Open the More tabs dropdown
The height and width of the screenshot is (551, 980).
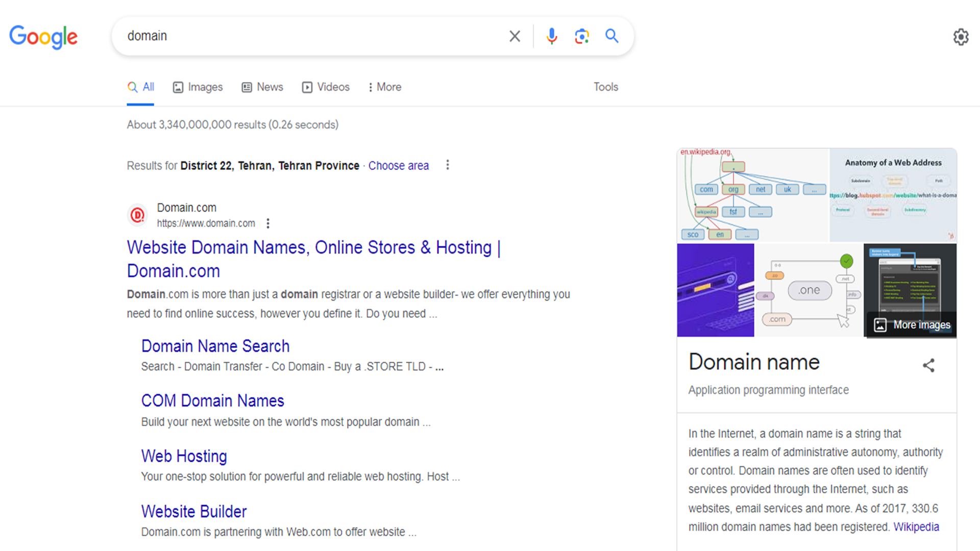tap(384, 87)
